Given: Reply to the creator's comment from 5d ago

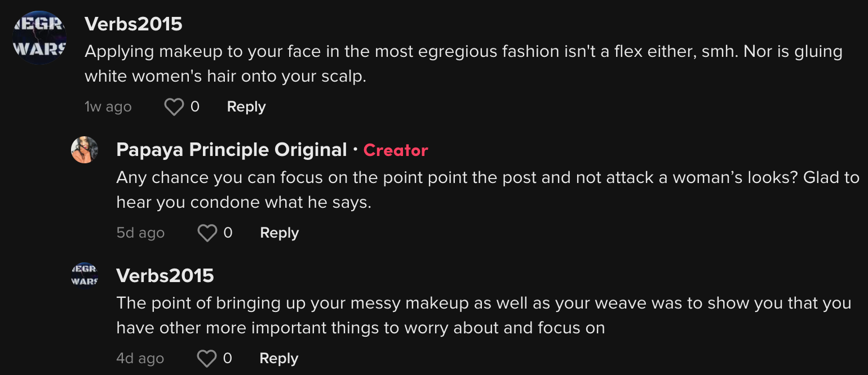Looking at the screenshot, I should pyautogui.click(x=280, y=233).
